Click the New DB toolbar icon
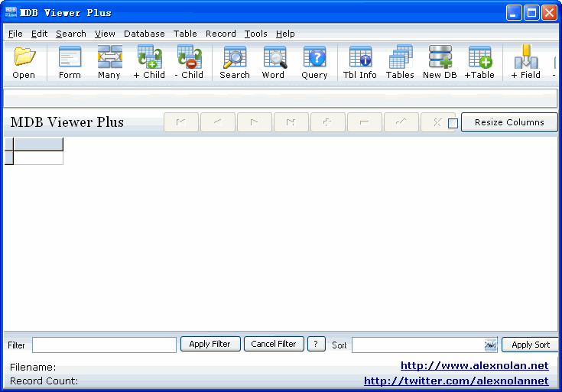 pyautogui.click(x=440, y=62)
